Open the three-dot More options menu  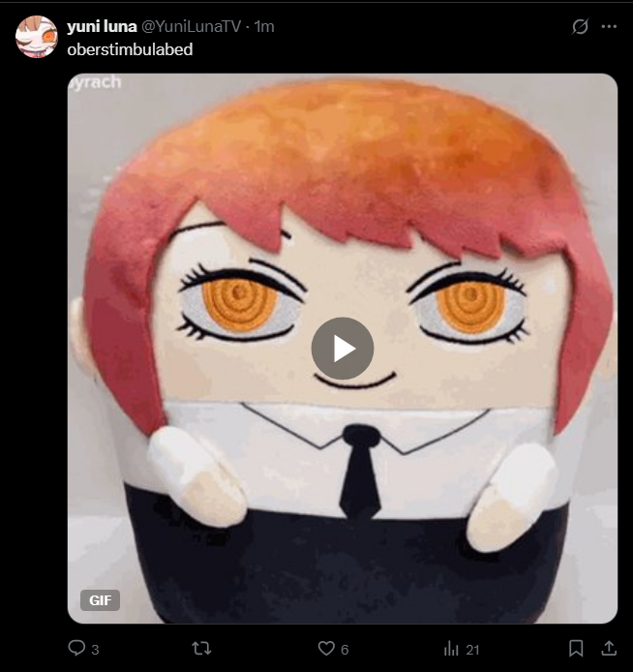coord(609,26)
